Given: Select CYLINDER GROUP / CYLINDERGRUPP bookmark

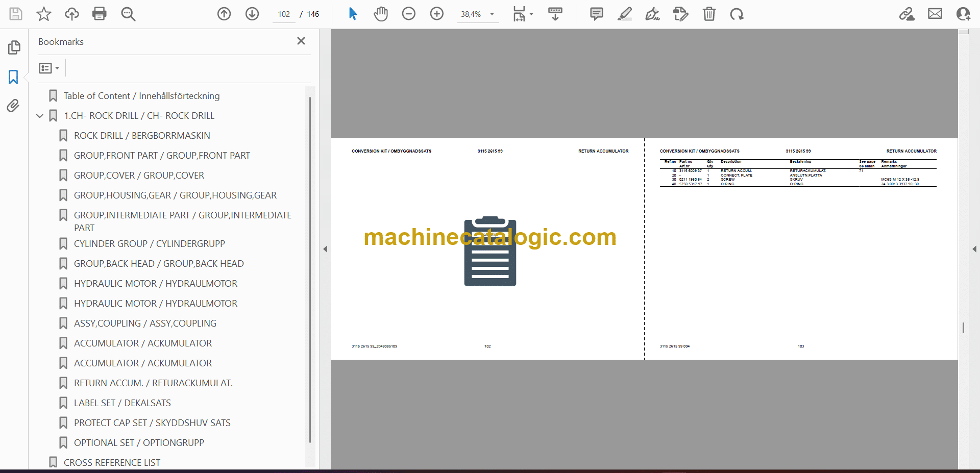Looking at the screenshot, I should click(149, 243).
